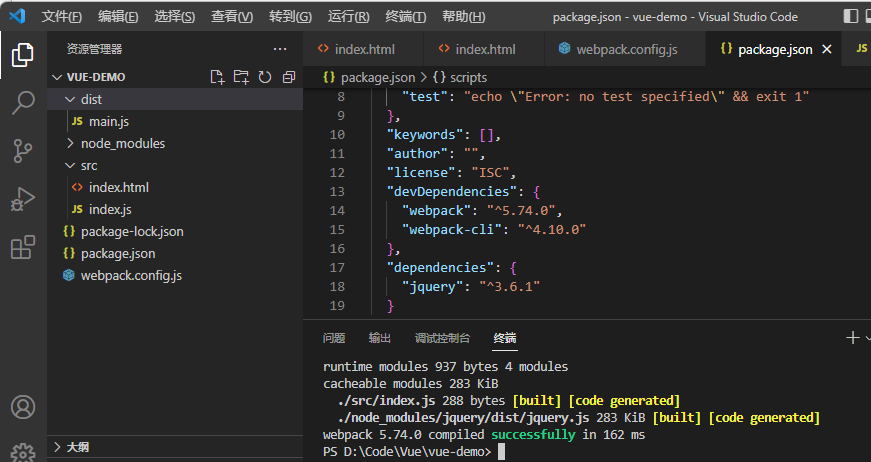Expand the 大纲 outline section
This screenshot has height=462, width=871.
click(57, 447)
